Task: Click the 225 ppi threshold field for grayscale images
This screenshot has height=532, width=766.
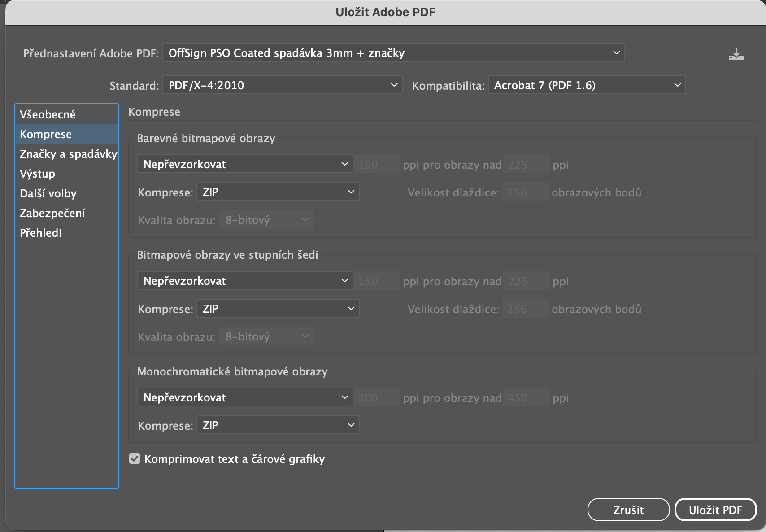Action: point(526,281)
